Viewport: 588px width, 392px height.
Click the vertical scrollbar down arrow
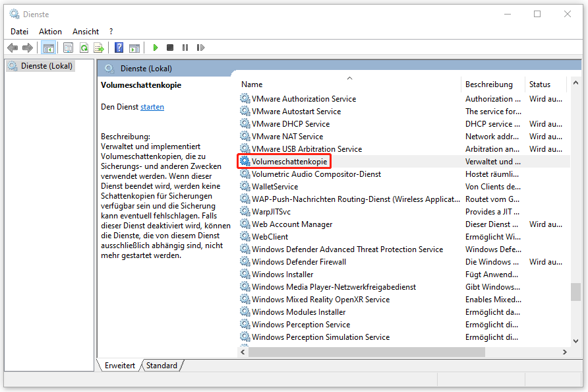(575, 341)
